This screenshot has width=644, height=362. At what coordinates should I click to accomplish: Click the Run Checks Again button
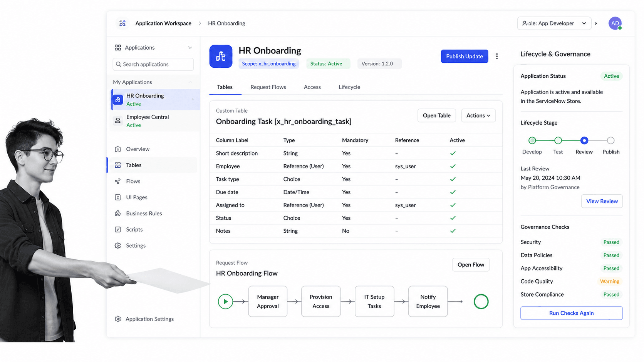point(572,313)
